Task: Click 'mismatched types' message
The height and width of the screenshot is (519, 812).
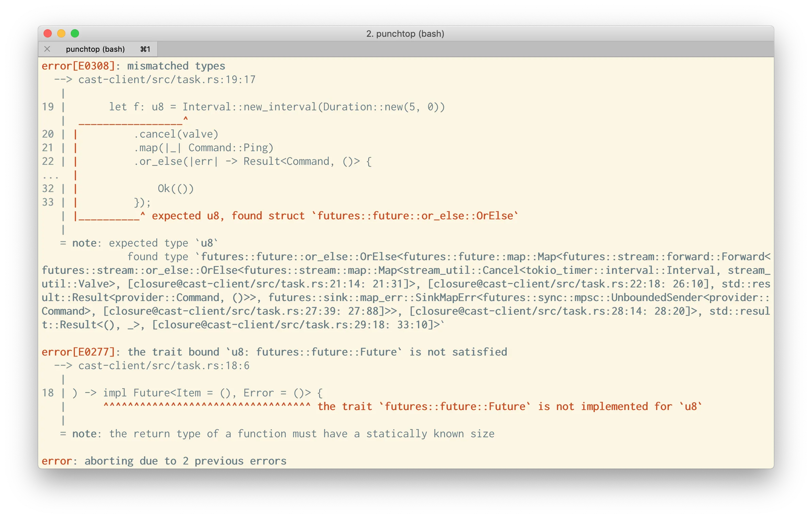Action: coord(176,66)
